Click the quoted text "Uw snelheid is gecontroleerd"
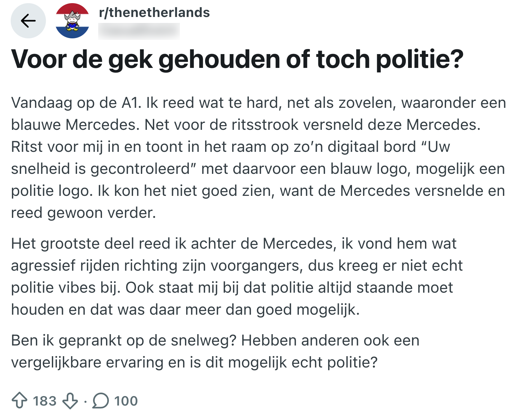 pyautogui.click(x=101, y=169)
